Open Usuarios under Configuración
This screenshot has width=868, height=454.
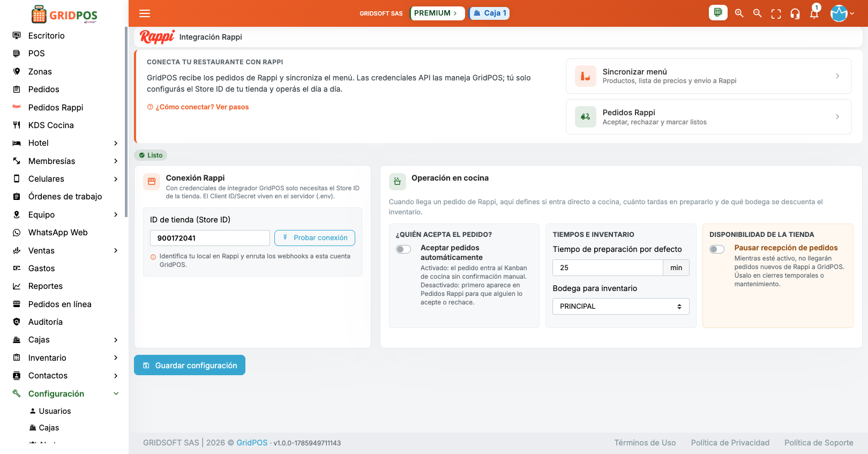(x=55, y=411)
